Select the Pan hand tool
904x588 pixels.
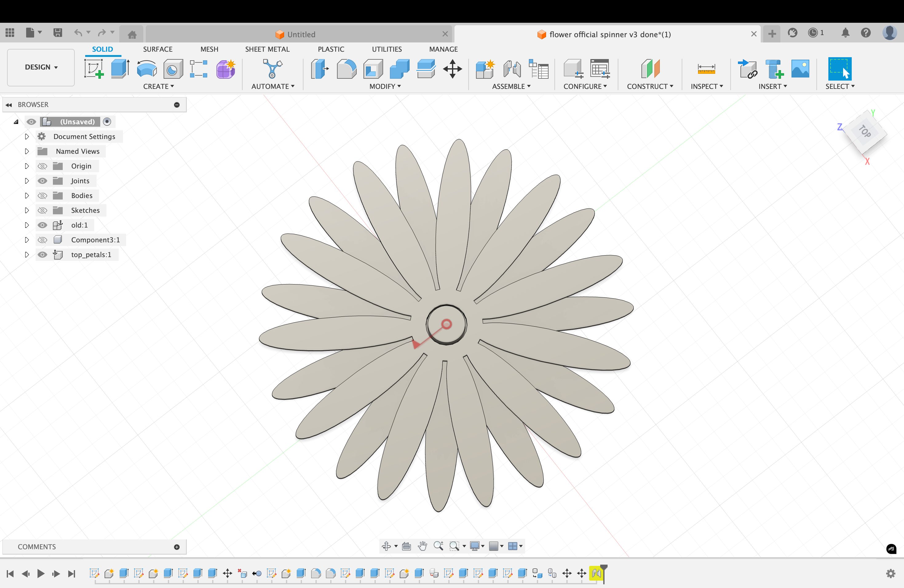422,546
